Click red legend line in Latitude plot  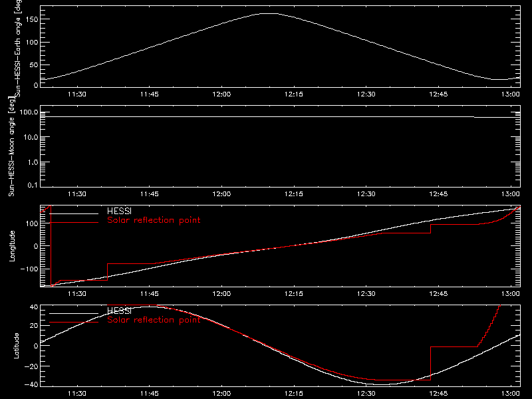pos(74,322)
